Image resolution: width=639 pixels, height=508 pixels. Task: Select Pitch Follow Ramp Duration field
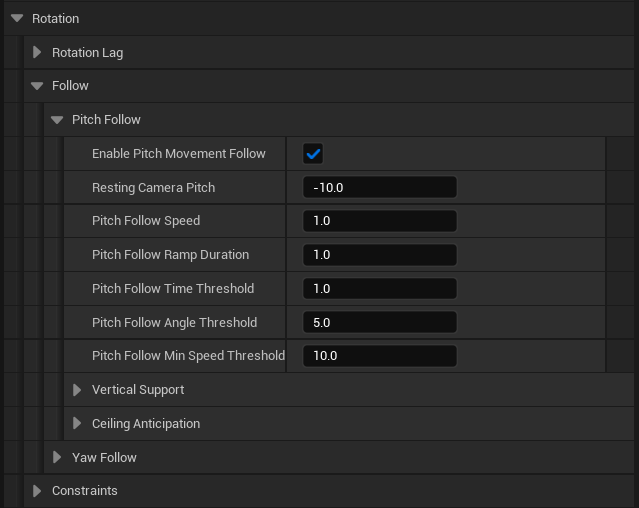coord(379,255)
